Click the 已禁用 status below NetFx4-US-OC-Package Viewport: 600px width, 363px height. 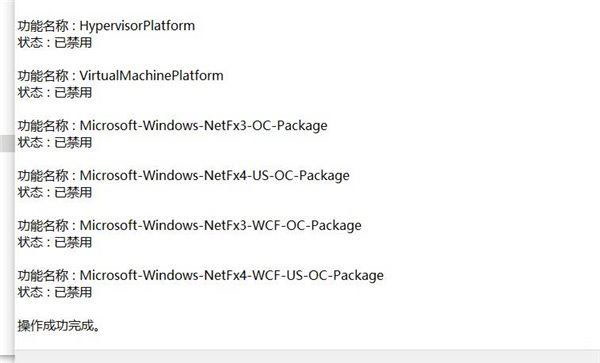73,192
